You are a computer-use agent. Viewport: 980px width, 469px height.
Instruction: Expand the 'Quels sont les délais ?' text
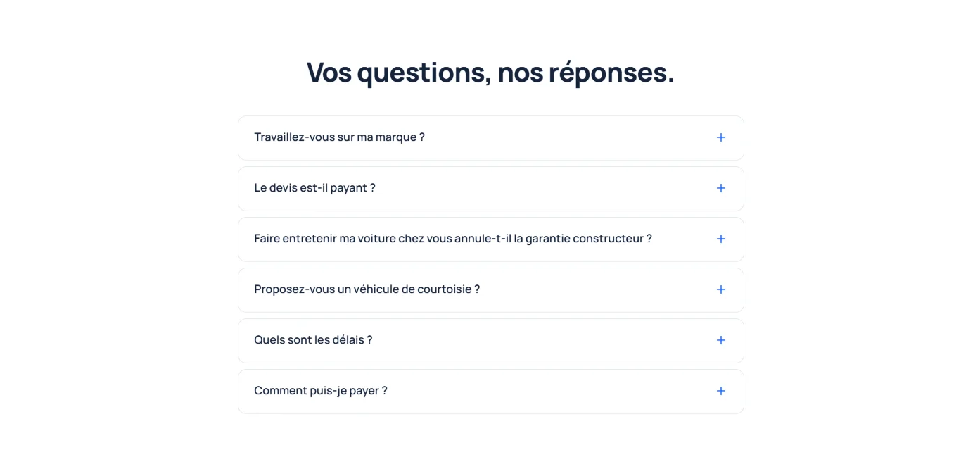click(x=313, y=340)
